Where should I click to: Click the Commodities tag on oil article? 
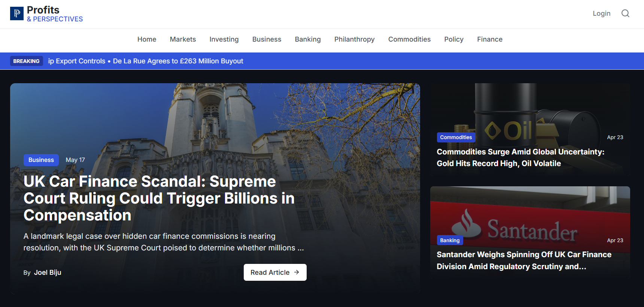pos(456,138)
